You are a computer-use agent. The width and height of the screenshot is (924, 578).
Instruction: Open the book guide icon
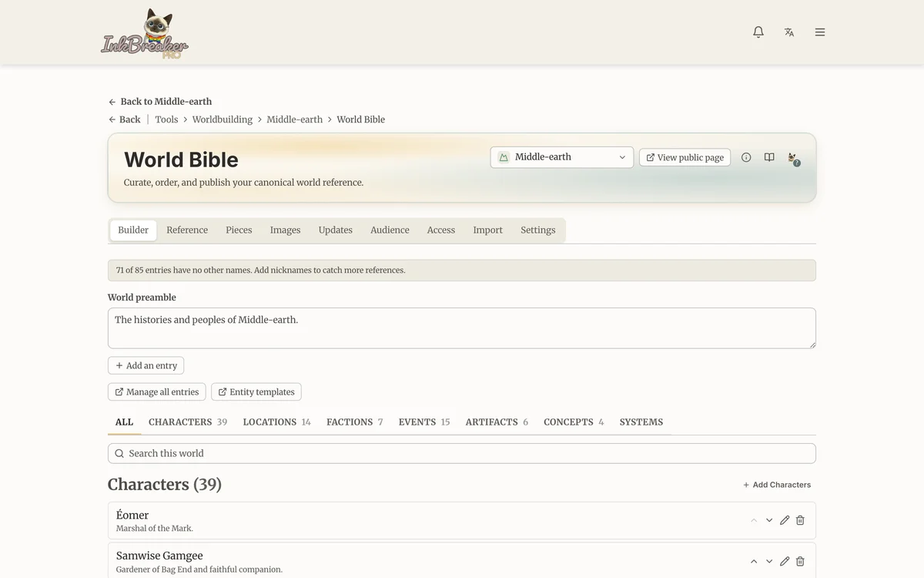point(769,157)
